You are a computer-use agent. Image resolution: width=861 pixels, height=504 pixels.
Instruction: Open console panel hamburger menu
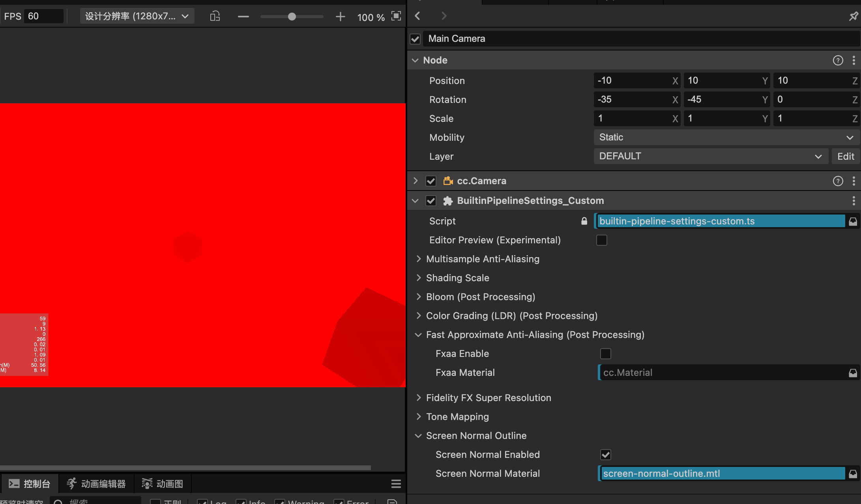pos(396,483)
